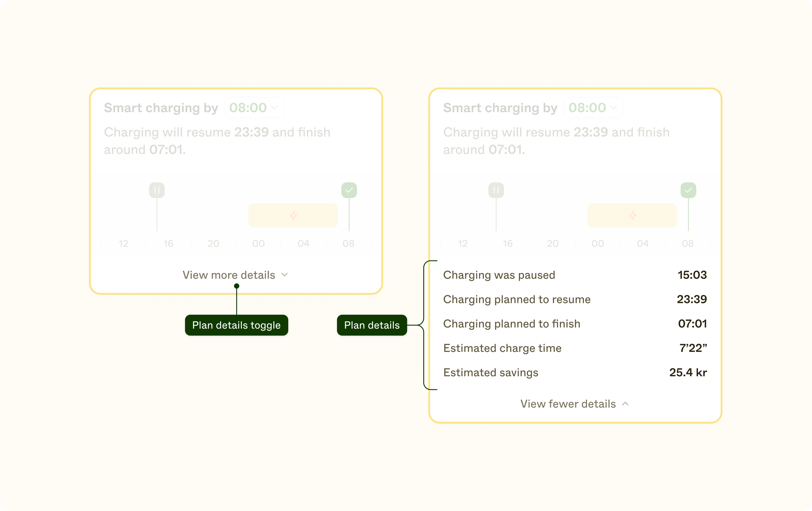Click the yellow charging window bar on timeline
812x511 pixels.
click(x=293, y=215)
